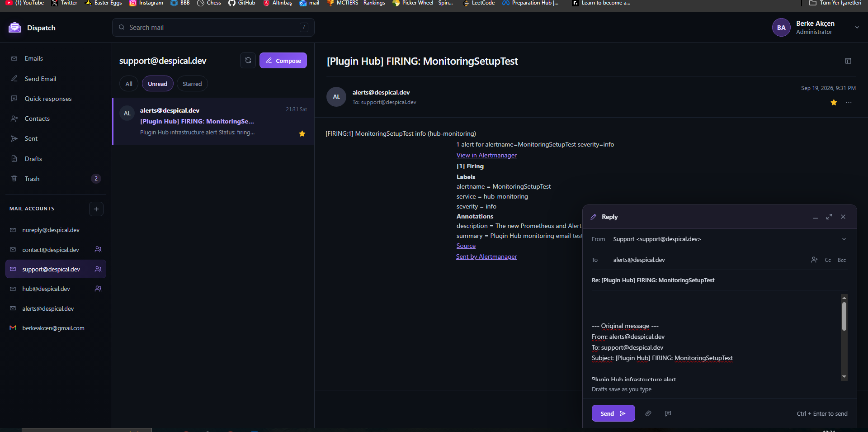Open Sent by Alertmanager link
This screenshot has width=868, height=432.
(486, 256)
